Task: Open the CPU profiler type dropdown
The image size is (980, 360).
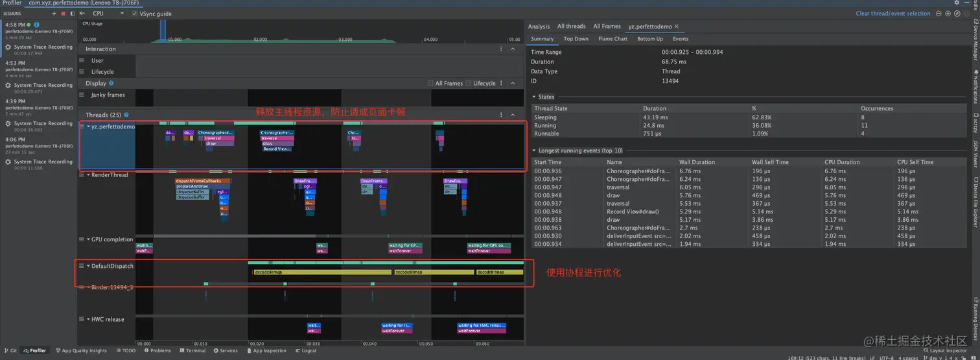Action: coord(107,14)
